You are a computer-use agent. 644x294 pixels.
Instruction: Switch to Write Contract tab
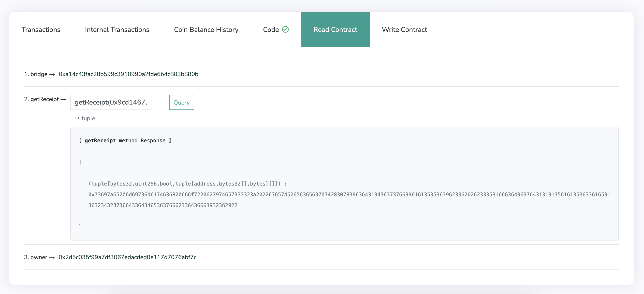point(404,29)
